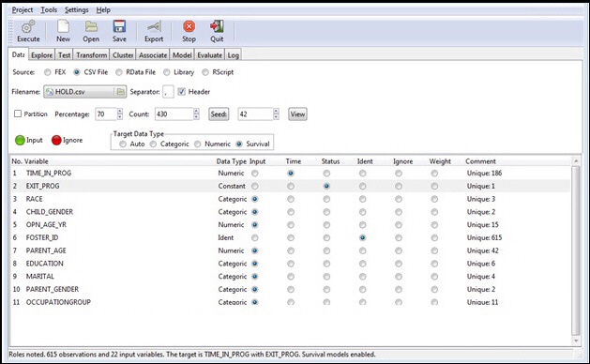Select RScript source option
590x364 pixels.
point(205,72)
